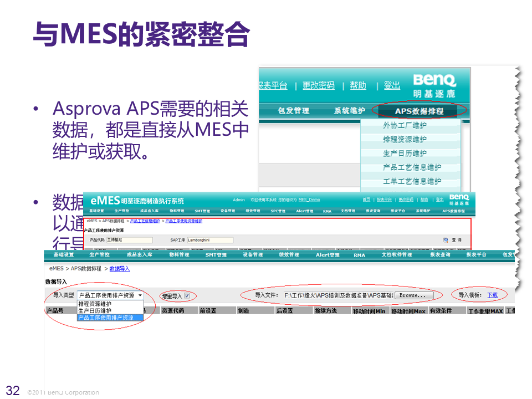Open 文档软件管理 in data import page menu

397,254
